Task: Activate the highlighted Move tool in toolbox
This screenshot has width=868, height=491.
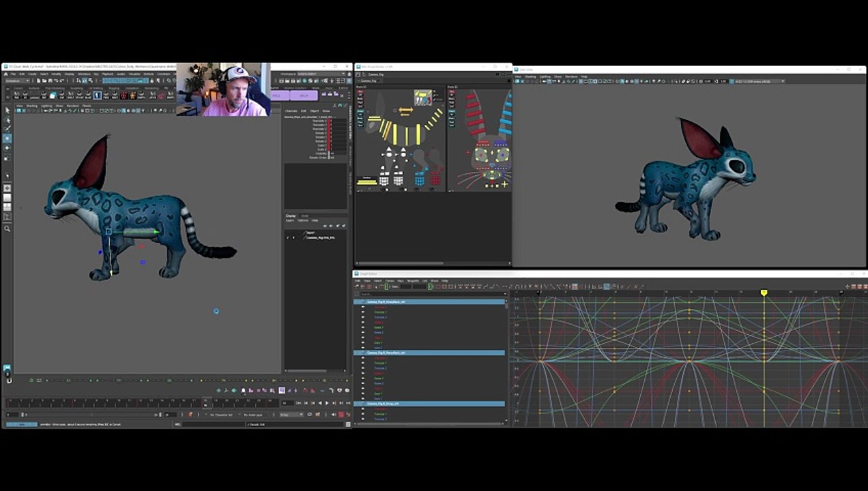Action: click(8, 138)
